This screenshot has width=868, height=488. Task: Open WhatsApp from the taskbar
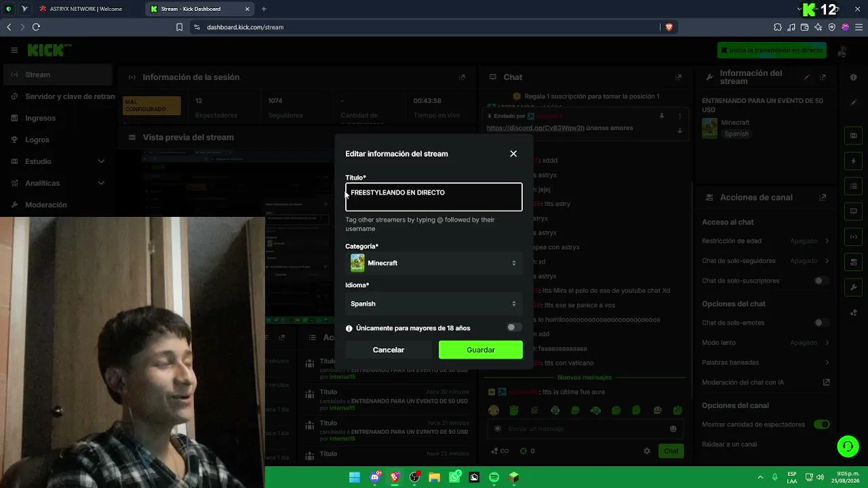tap(454, 477)
